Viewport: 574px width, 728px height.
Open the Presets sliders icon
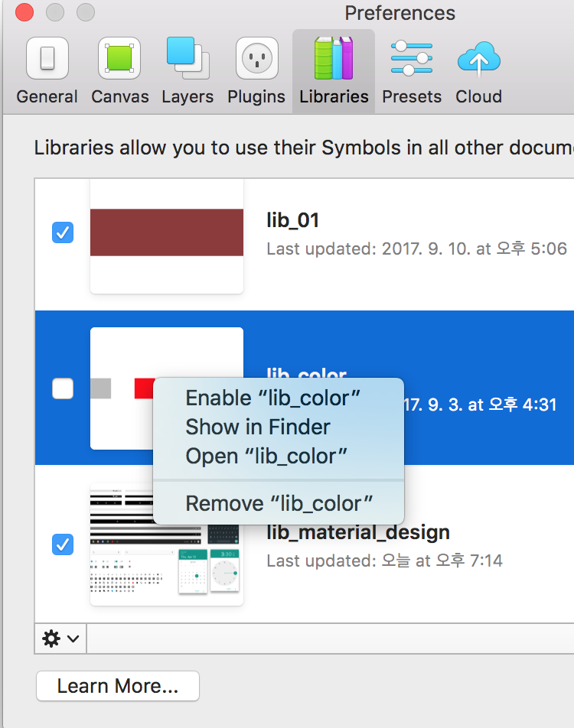pos(412,58)
